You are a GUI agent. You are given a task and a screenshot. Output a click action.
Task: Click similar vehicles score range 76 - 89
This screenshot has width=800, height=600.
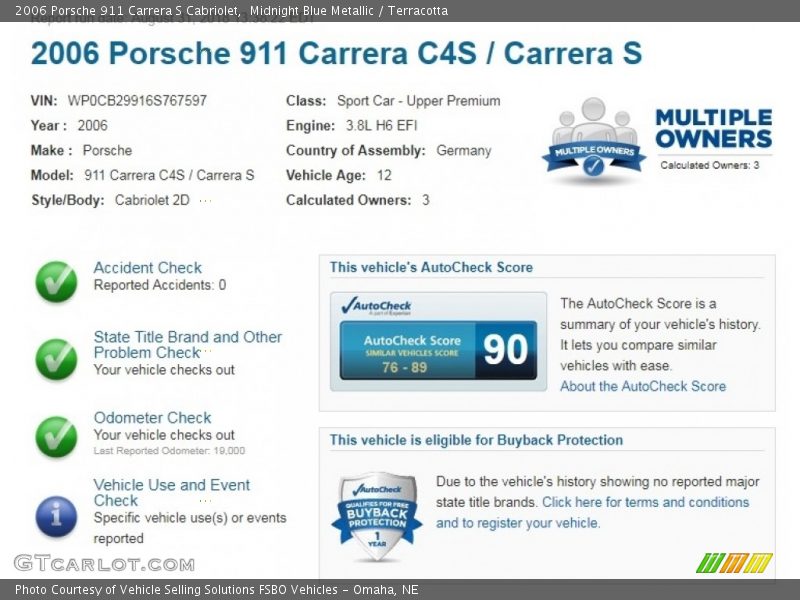[404, 367]
